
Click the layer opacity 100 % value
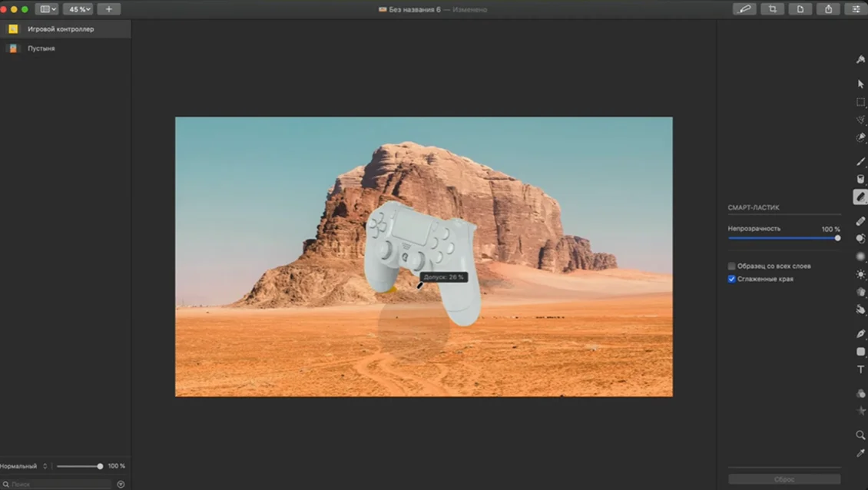(116, 466)
